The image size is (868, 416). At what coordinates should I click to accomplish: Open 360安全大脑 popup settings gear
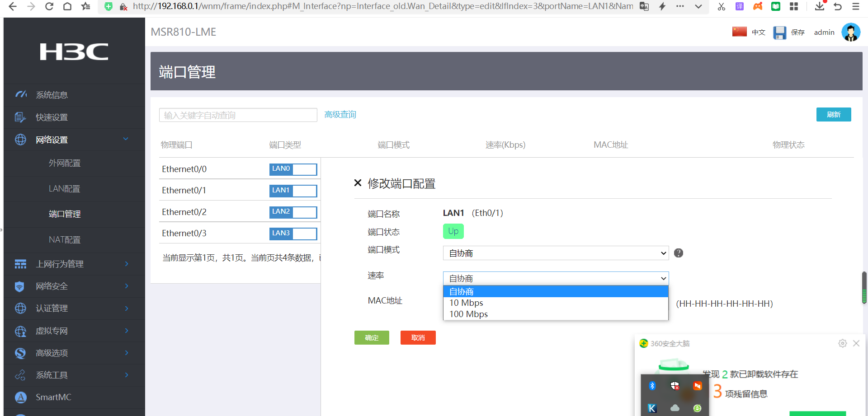843,343
